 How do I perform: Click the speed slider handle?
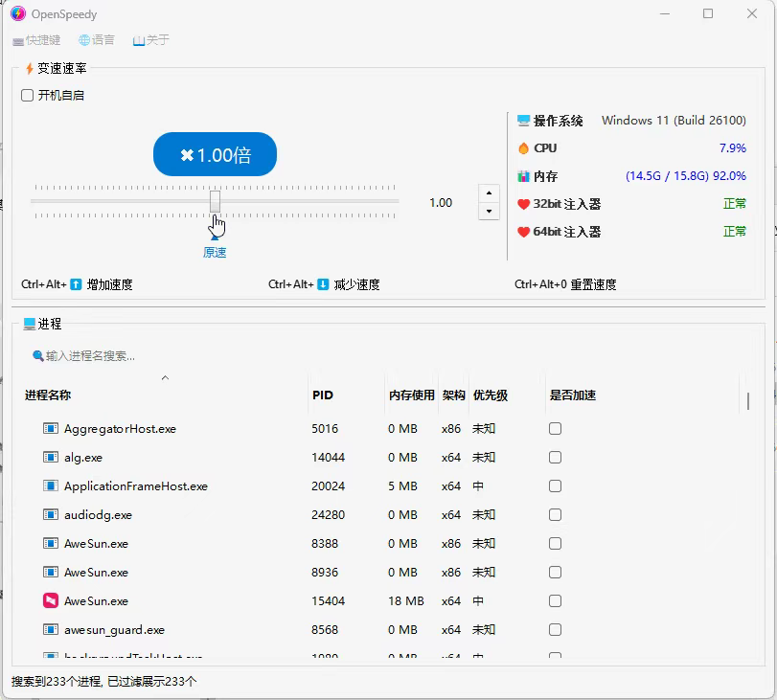pyautogui.click(x=215, y=202)
